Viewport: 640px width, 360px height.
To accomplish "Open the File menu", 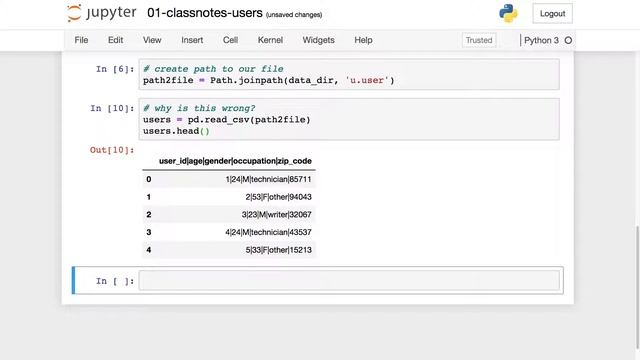I will click(81, 40).
